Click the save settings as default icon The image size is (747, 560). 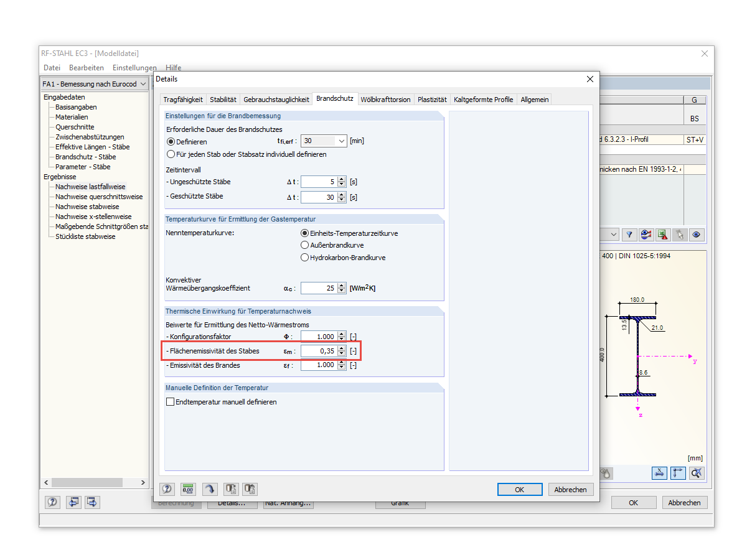tap(250, 489)
